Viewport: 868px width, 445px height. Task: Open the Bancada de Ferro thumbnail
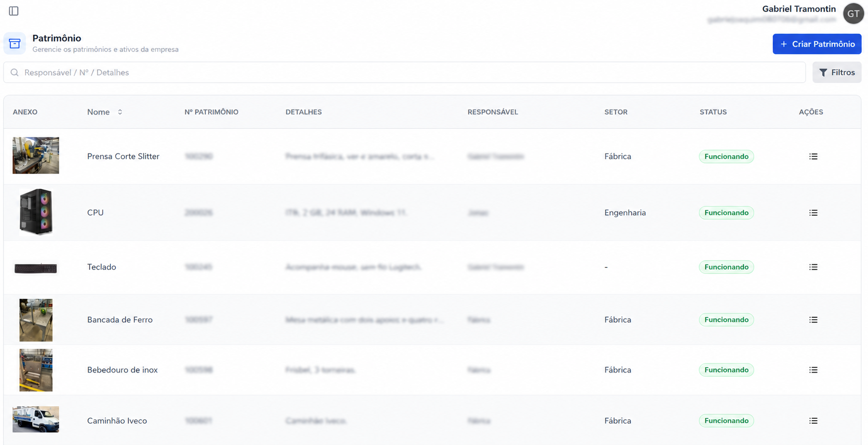tap(36, 320)
